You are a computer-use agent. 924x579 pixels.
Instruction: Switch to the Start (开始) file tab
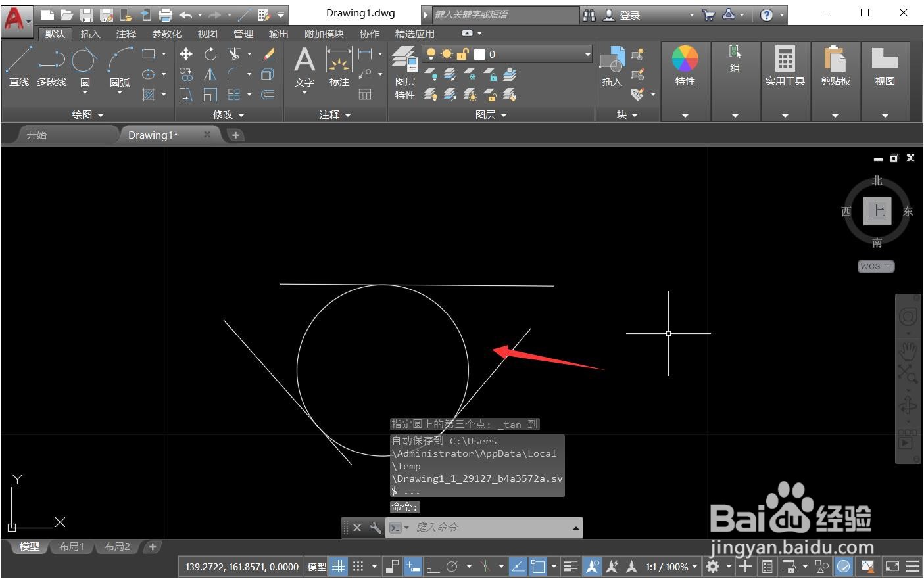pyautogui.click(x=37, y=135)
